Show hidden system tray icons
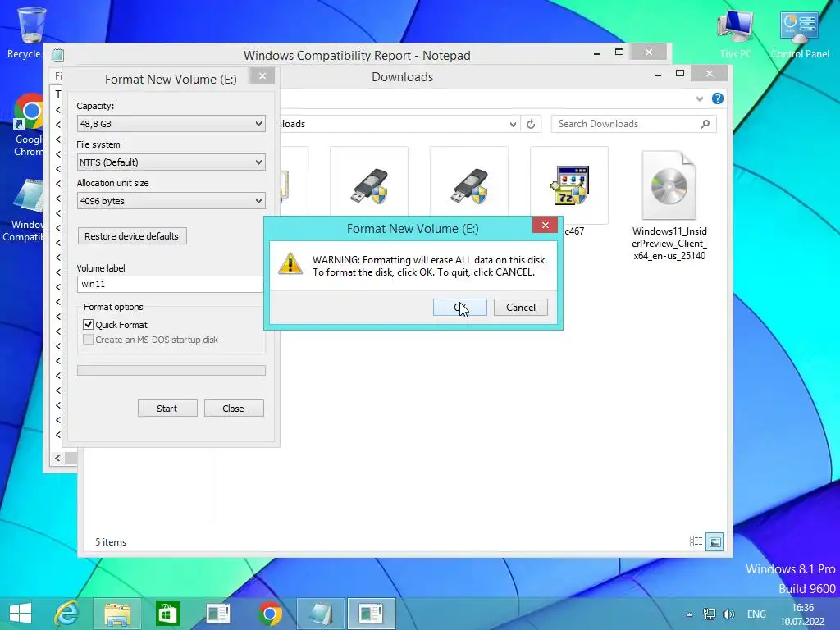 coord(689,614)
